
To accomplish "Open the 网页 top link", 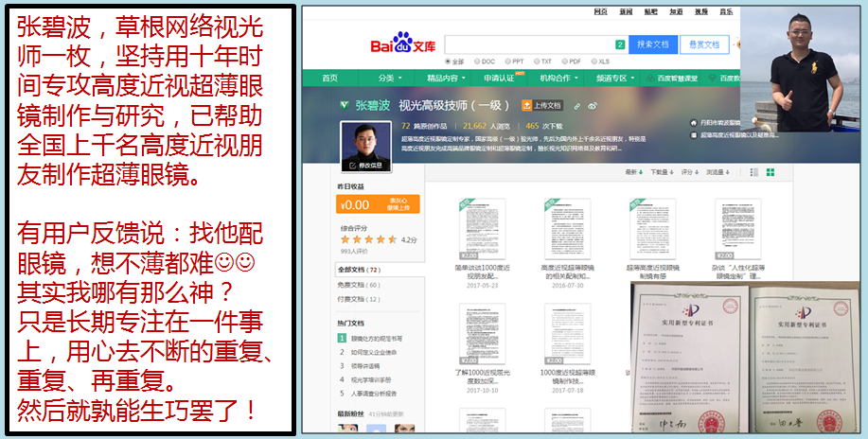I will click(x=601, y=11).
